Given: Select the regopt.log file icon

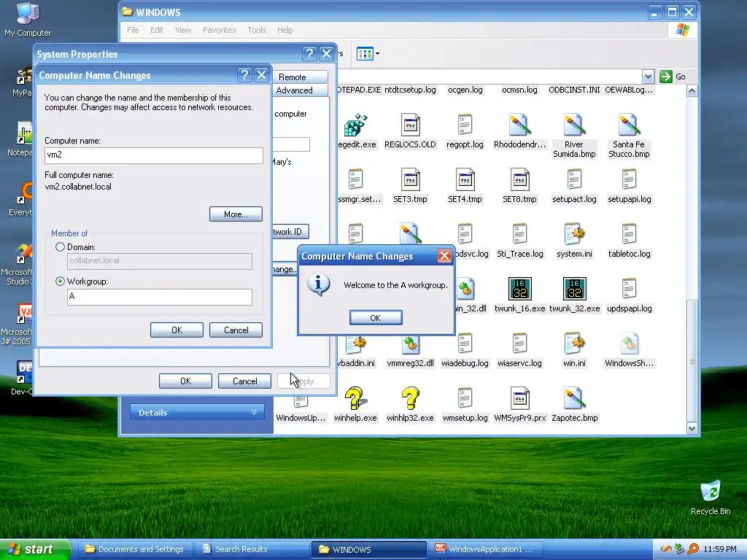Looking at the screenshot, I should pyautogui.click(x=465, y=125).
